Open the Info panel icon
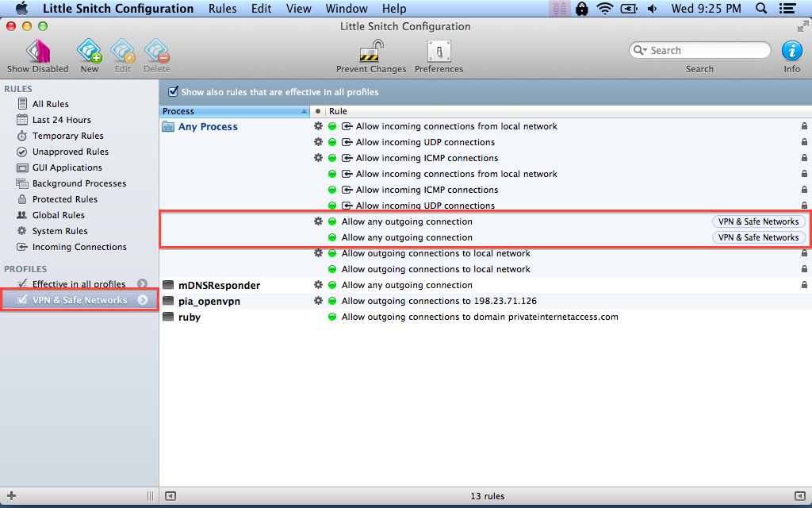This screenshot has height=508, width=812. [791, 51]
